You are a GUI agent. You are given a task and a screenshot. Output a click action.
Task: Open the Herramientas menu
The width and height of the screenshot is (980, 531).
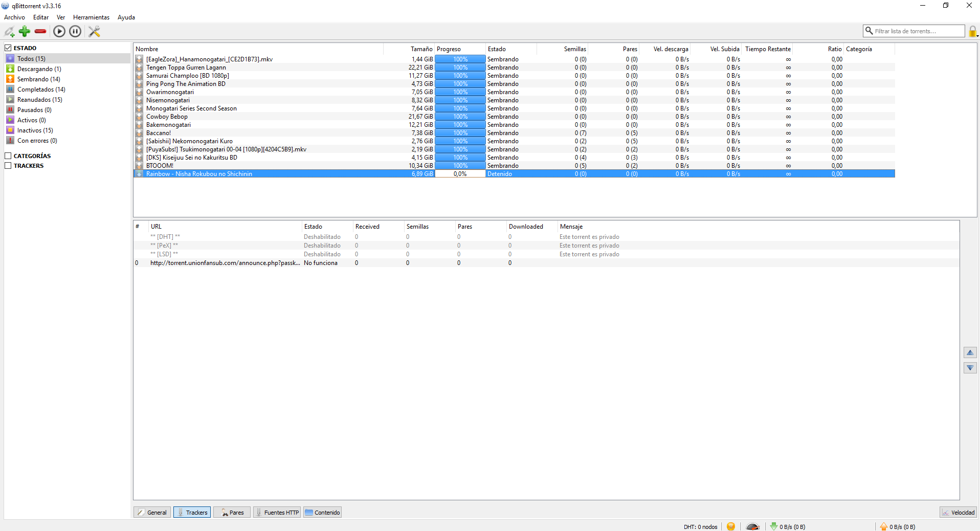91,17
